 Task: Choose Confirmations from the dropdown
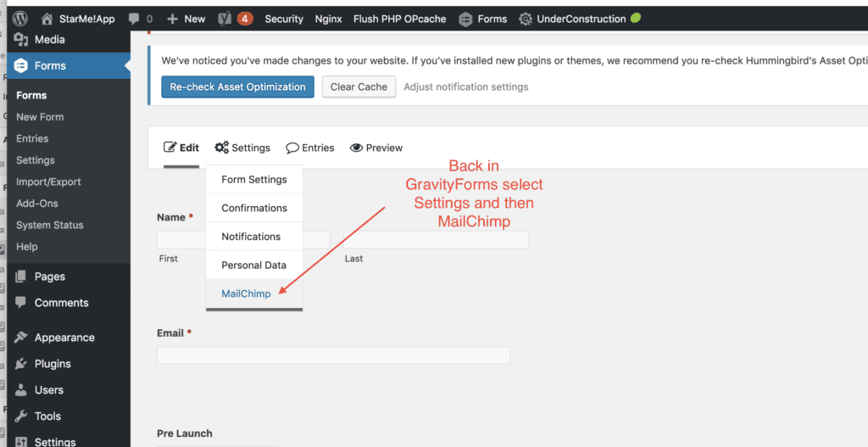(254, 208)
